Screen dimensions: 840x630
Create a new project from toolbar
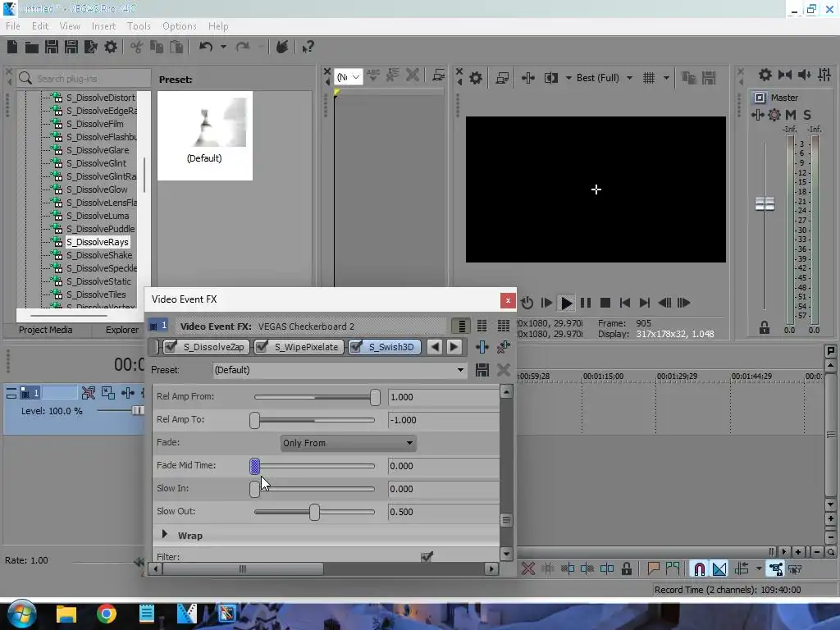tap(12, 47)
